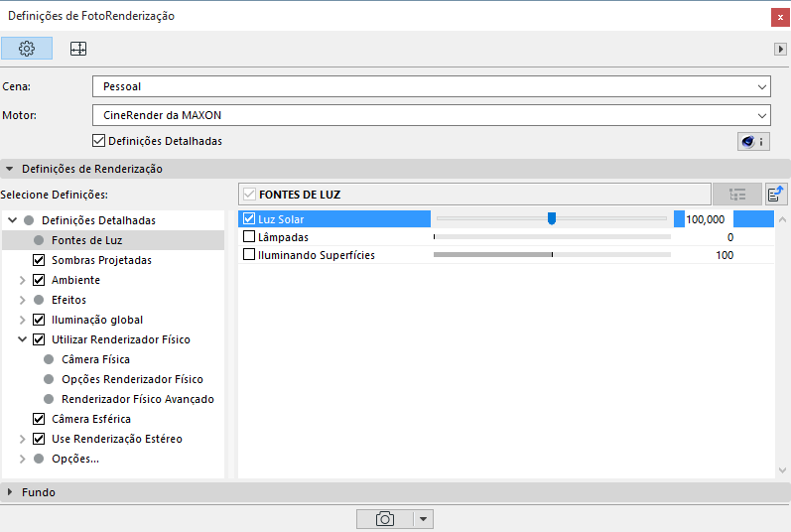Click the scroll up arrow in light list
This screenshot has width=791, height=532.
(x=782, y=219)
